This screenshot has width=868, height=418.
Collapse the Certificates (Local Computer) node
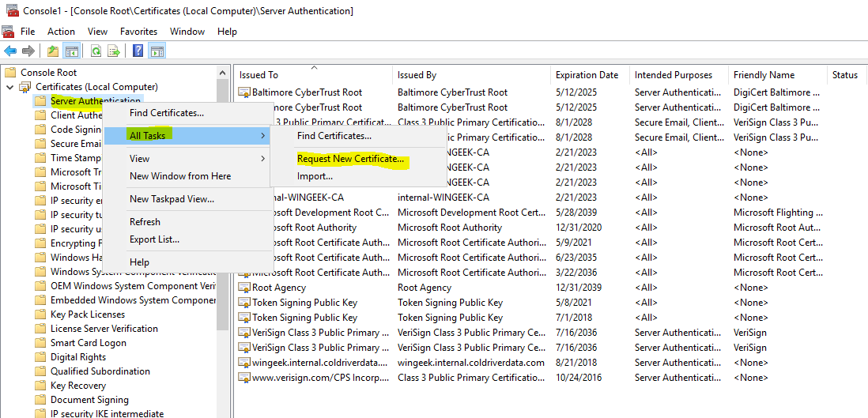pos(9,87)
